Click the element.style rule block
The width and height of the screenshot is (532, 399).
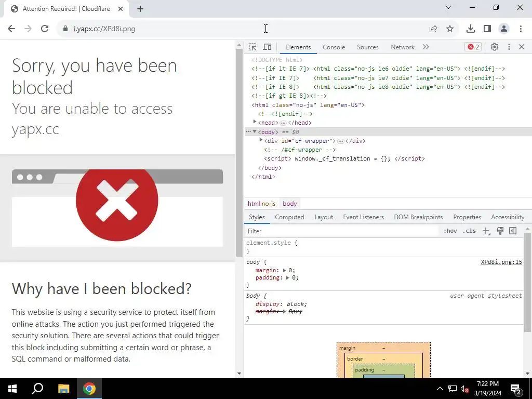tap(384, 247)
